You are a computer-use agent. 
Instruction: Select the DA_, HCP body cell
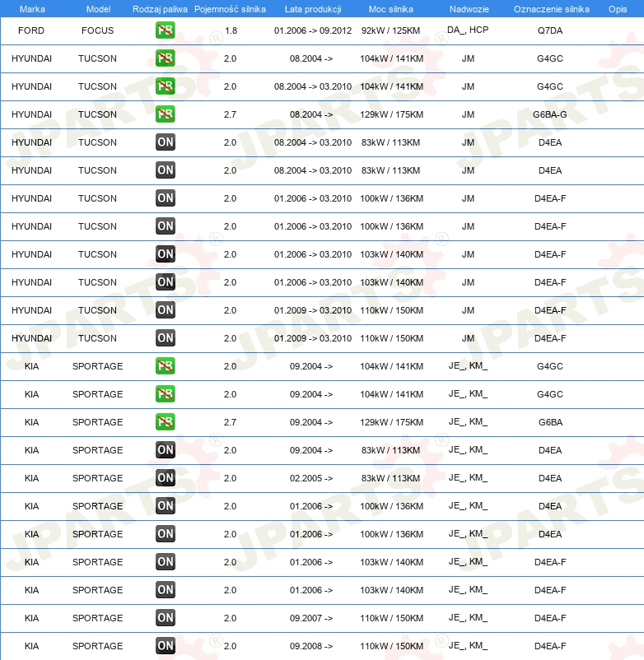(468, 30)
